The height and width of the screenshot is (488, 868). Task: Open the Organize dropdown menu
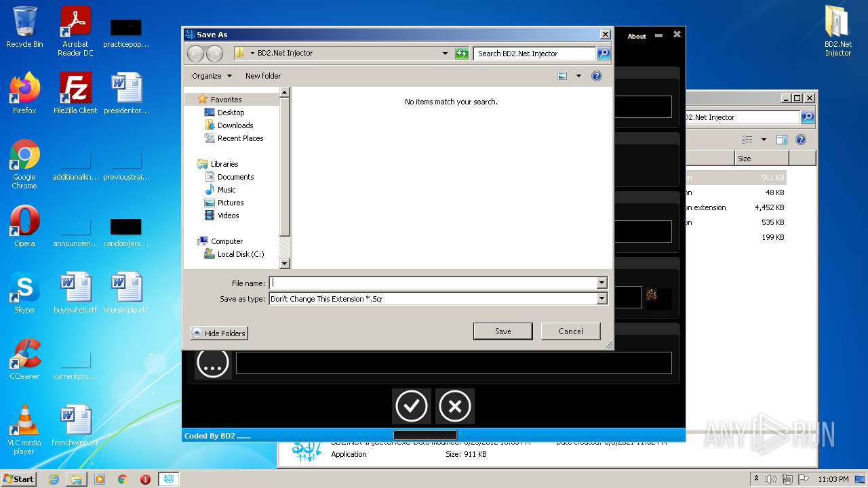click(212, 76)
